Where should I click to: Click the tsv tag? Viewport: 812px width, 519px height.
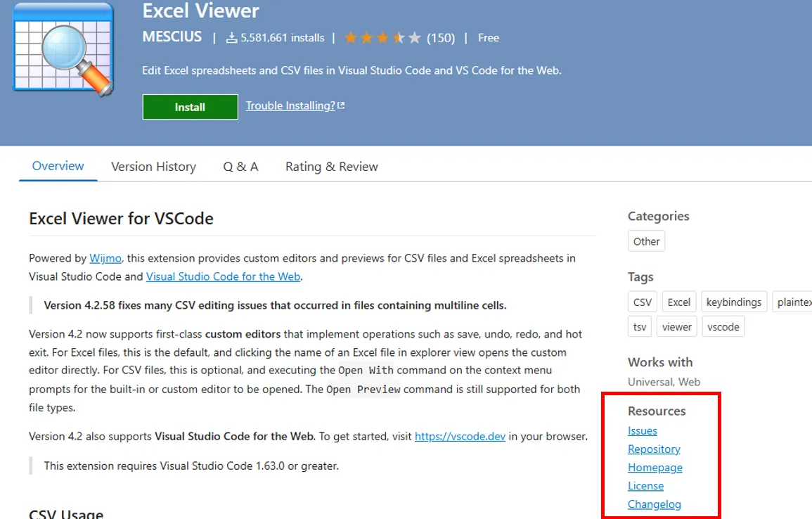pos(640,327)
